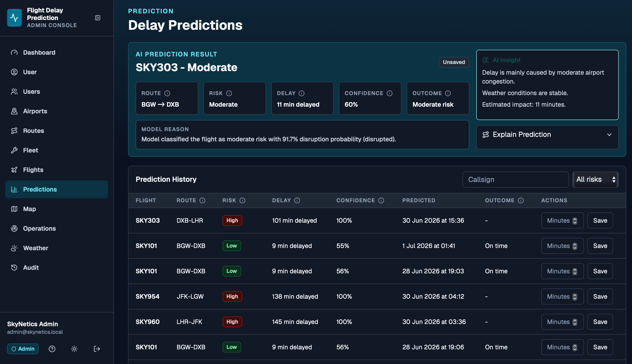Click info icon in ROUTE table column header
The image size is (632, 364).
pyautogui.click(x=203, y=200)
